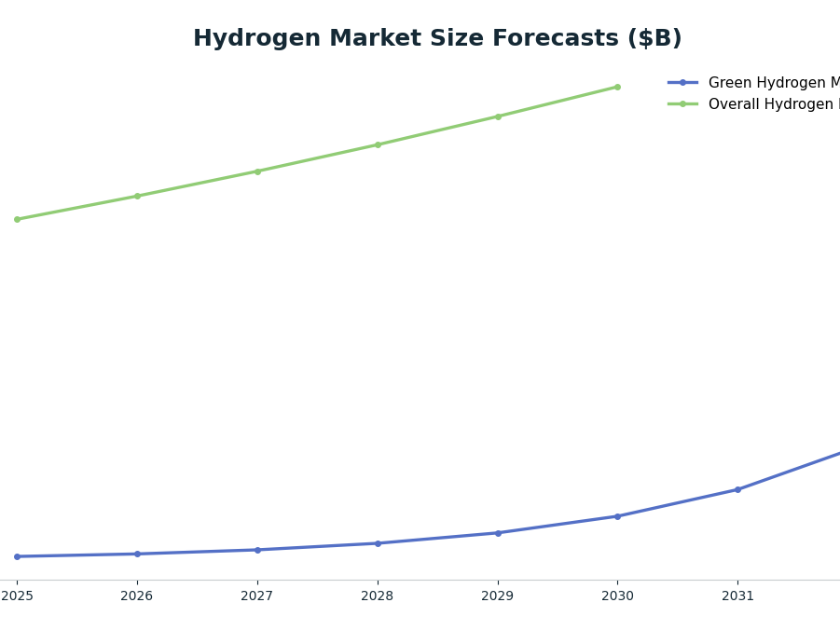Click the blue line data point at 2028
The width and height of the screenshot is (840, 630).
pos(378,543)
